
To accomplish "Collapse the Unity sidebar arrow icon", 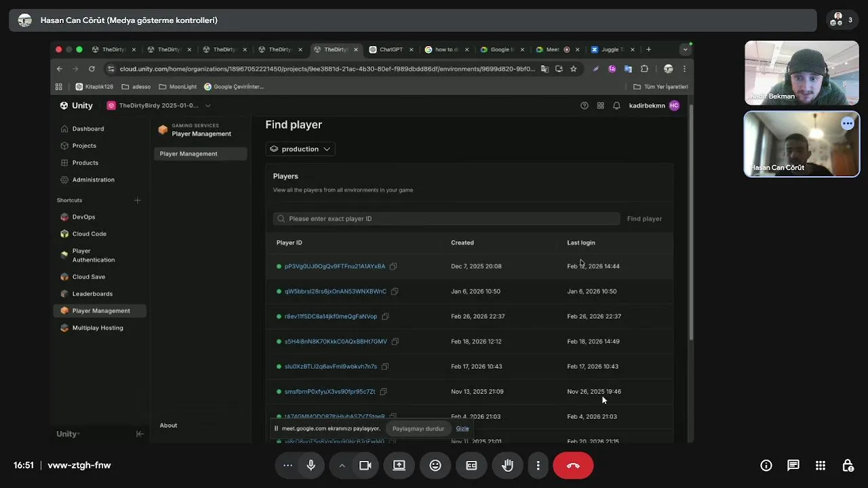I will [140, 434].
